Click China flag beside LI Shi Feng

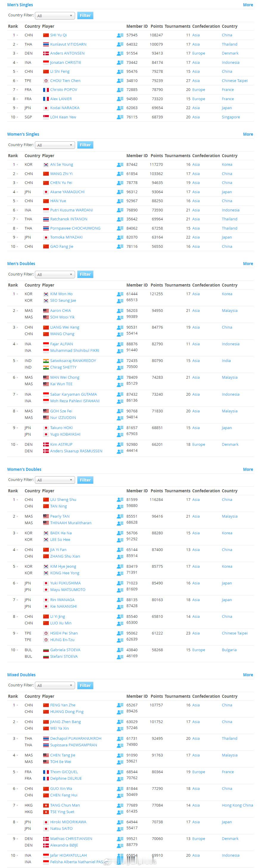tap(46, 72)
